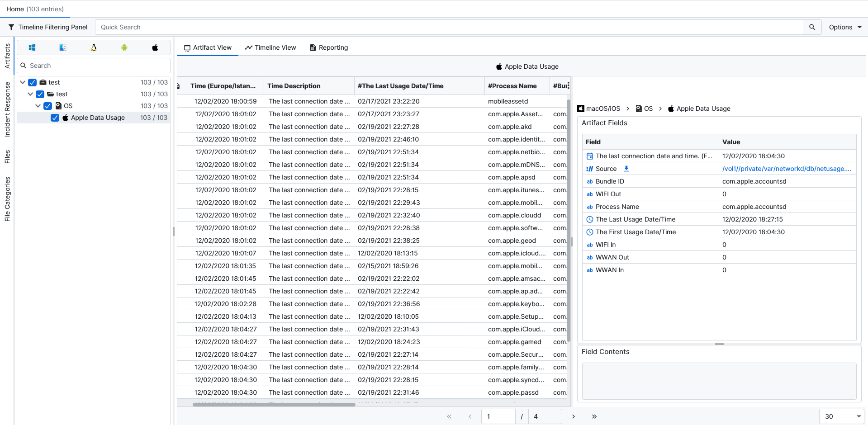Image resolution: width=868 pixels, height=425 pixels.
Task: Select the Apple iOS artifacts icon
Action: tap(155, 47)
